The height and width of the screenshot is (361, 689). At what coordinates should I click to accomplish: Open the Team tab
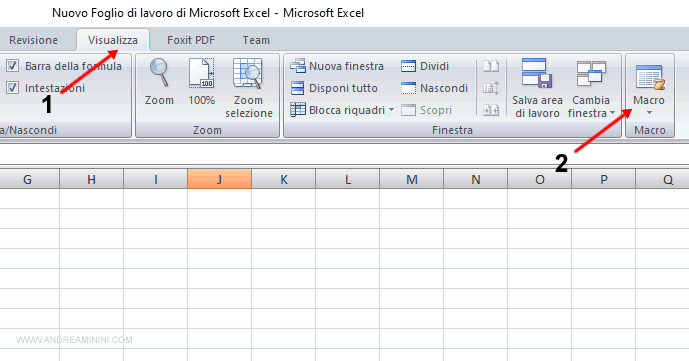[256, 40]
